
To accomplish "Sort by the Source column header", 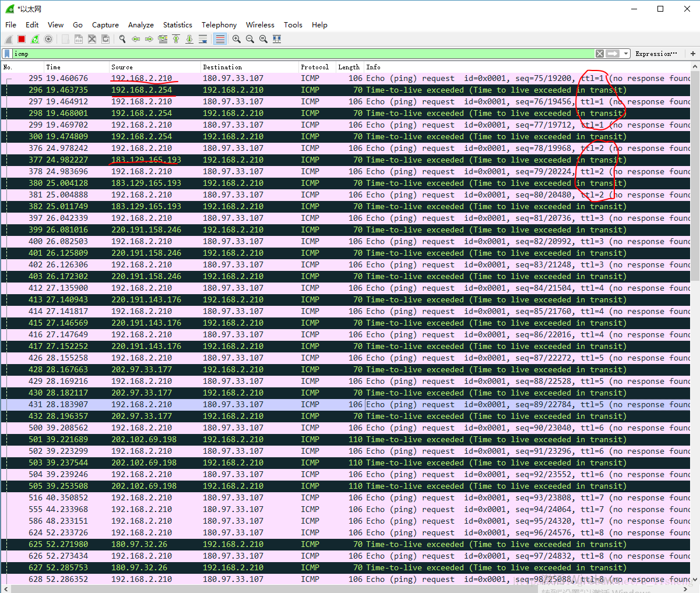I will [155, 67].
